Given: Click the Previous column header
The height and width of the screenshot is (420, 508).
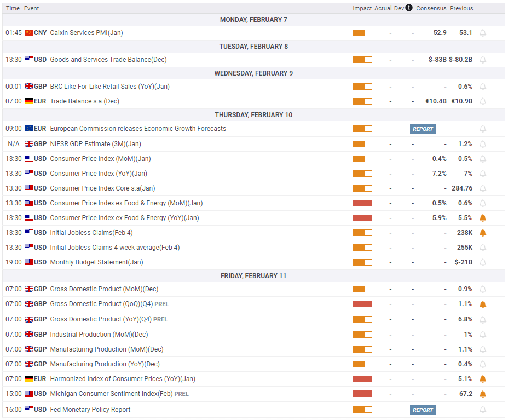Looking at the screenshot, I should [x=461, y=8].
